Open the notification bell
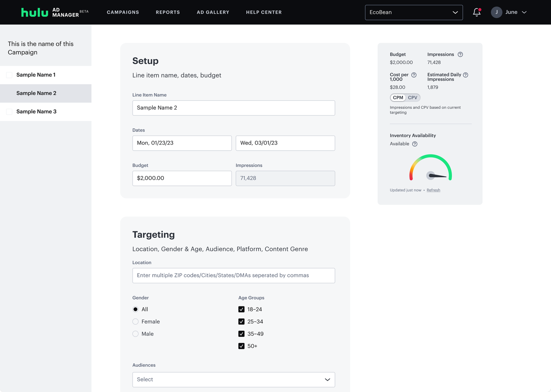The image size is (551, 392). 476,12
